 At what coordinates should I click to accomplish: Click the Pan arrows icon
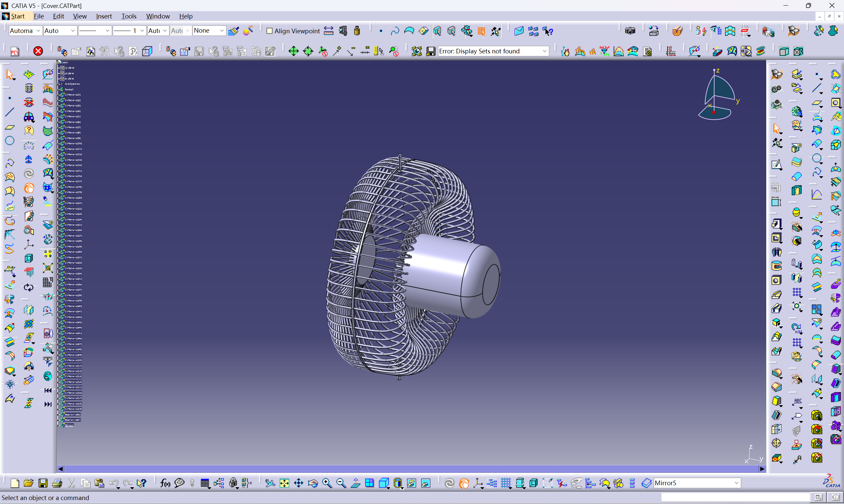point(298,483)
